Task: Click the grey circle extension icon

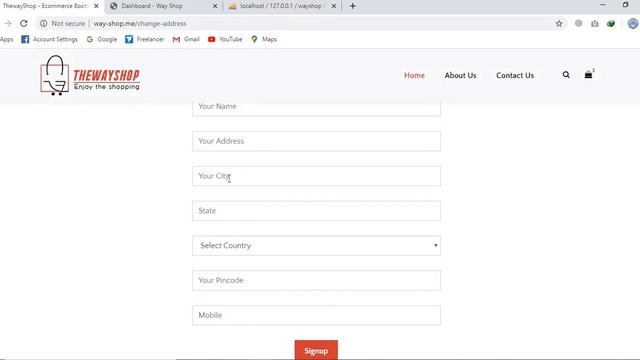Action: (x=578, y=23)
